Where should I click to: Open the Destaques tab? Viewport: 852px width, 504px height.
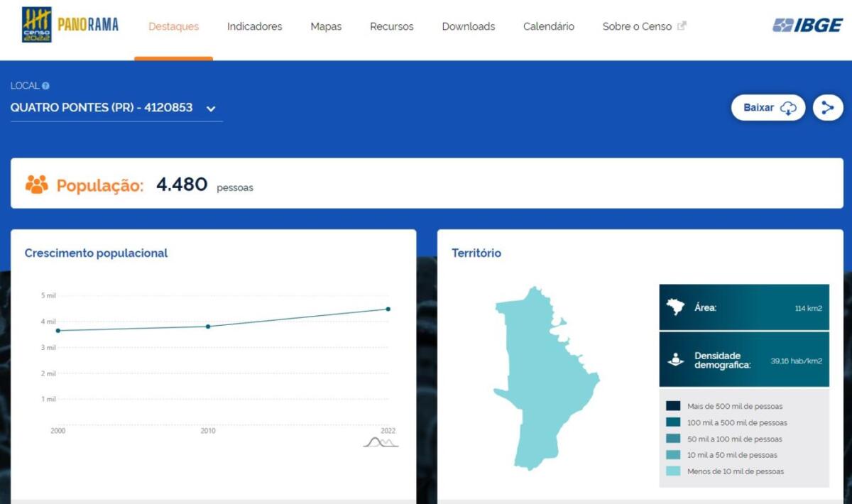click(x=173, y=27)
